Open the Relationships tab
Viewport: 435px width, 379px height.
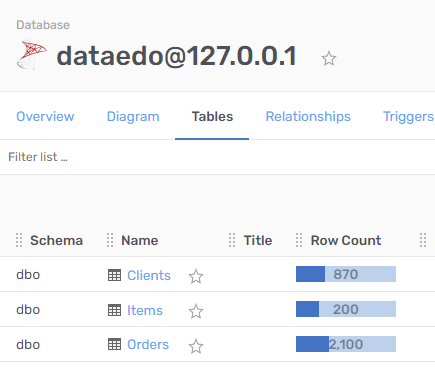[308, 117]
